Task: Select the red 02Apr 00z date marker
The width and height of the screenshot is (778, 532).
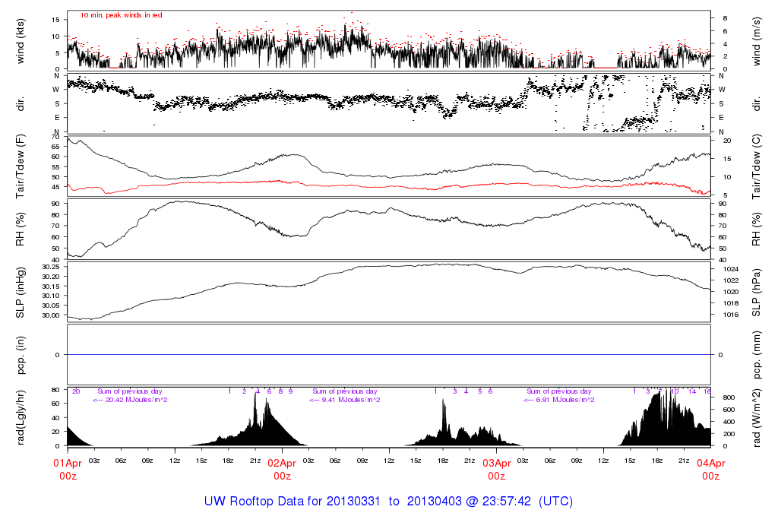Action: (x=282, y=469)
